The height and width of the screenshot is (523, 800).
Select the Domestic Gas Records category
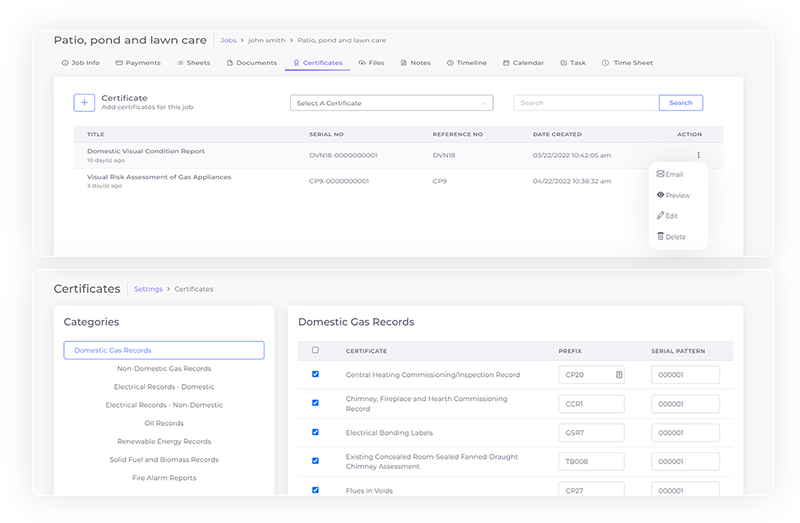click(163, 350)
